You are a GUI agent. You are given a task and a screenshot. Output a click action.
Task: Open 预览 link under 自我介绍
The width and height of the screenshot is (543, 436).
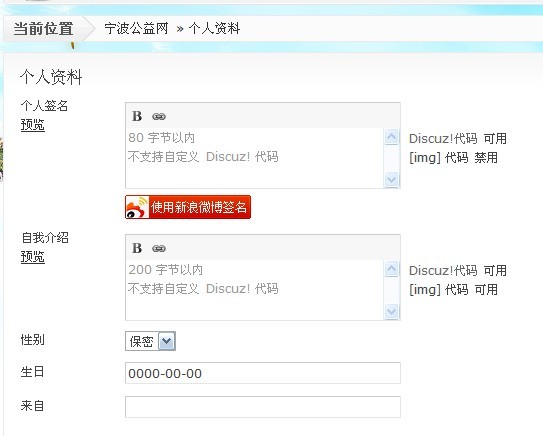tap(33, 257)
